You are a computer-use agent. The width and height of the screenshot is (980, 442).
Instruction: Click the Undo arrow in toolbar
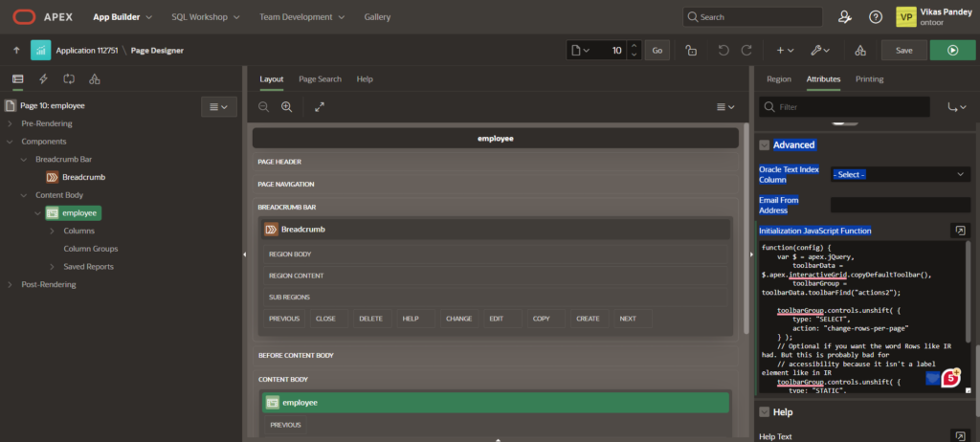tap(723, 50)
